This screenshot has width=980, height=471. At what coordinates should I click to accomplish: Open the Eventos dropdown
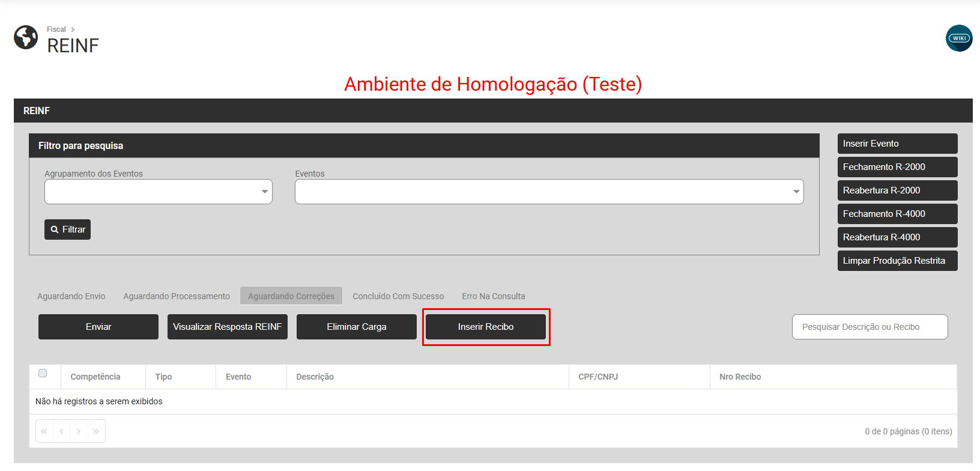549,192
